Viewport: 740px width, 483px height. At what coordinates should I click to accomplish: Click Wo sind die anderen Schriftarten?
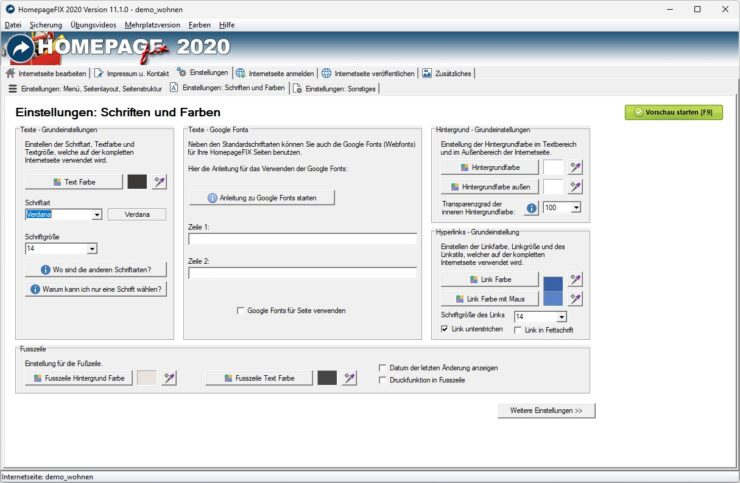pos(96,270)
